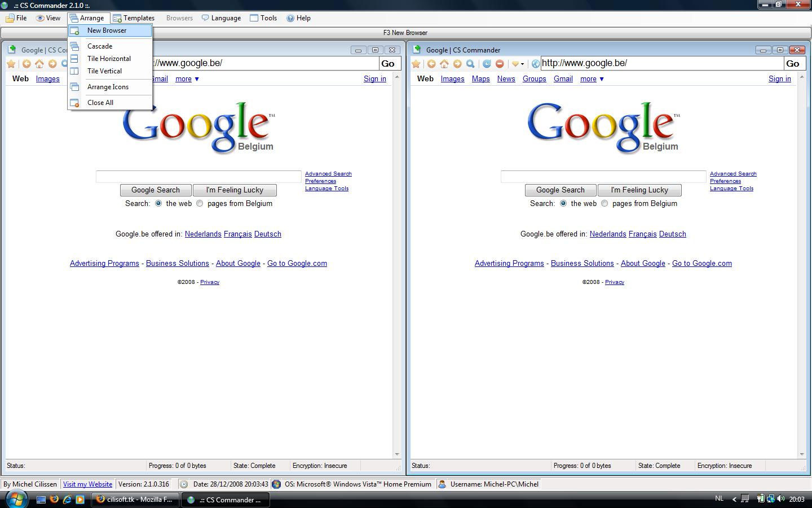Click F3 New Browser bar
Viewport: 812px width, 508px height.
(405, 33)
